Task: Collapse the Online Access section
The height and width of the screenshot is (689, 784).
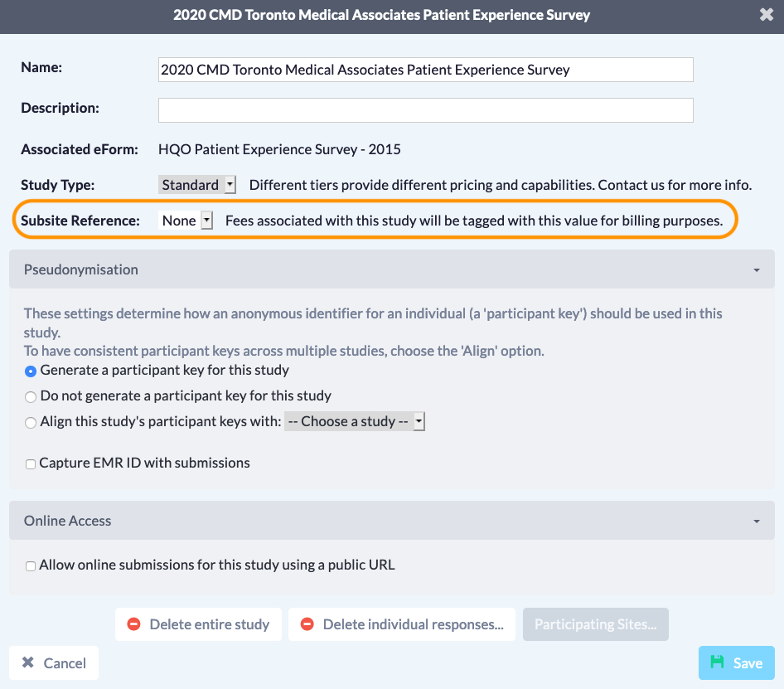Action: 391,521
